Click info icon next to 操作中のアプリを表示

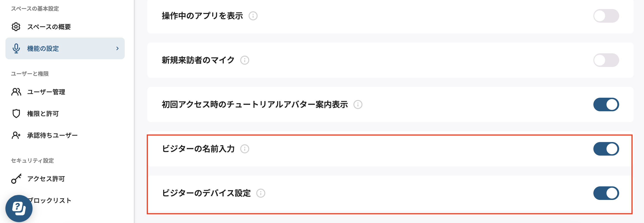tap(253, 16)
